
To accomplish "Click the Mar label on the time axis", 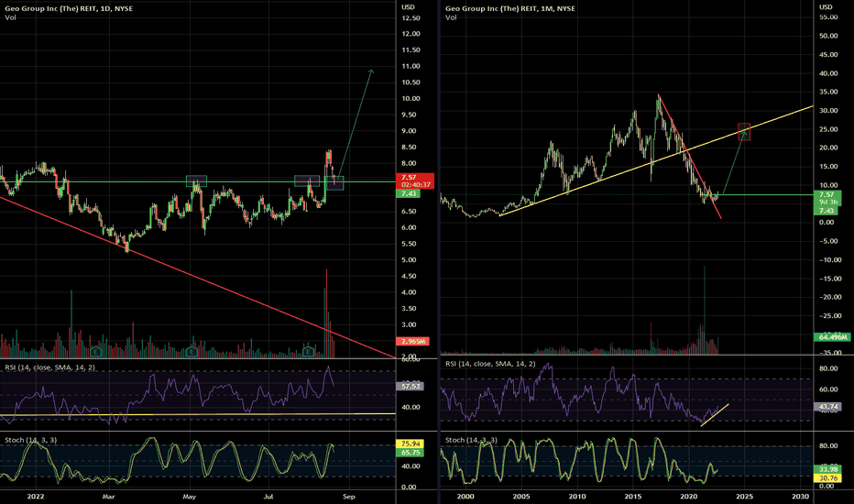I will 108,497.
